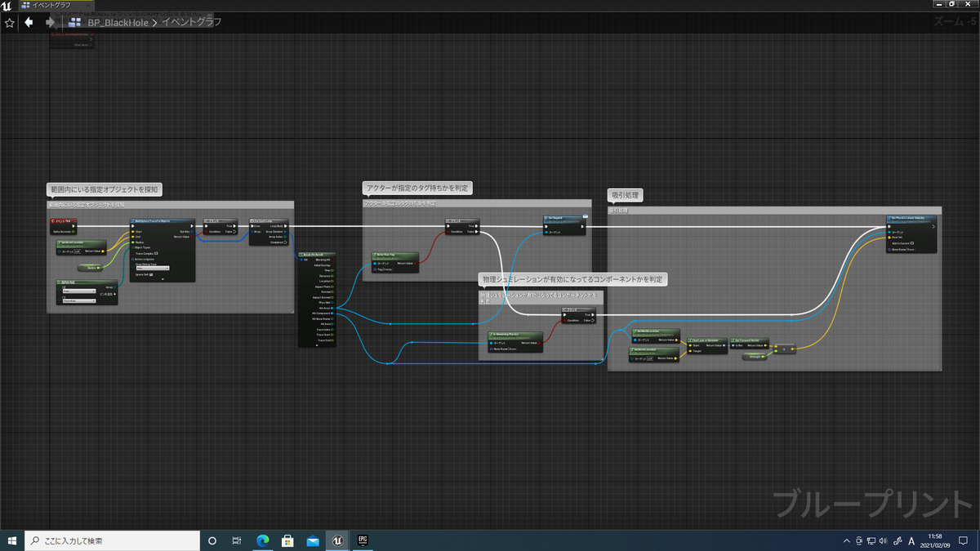980x551 pixels.
Task: Open Task View from the taskbar
Action: [237, 540]
